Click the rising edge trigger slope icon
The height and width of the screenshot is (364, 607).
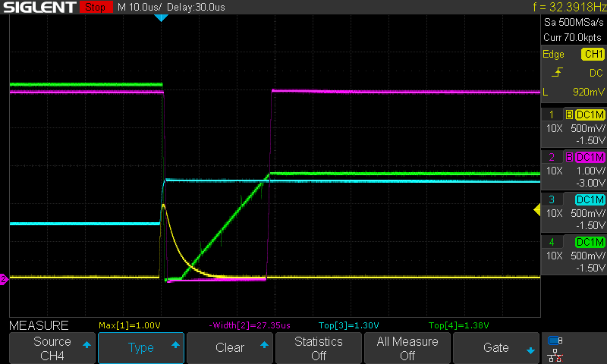557,73
